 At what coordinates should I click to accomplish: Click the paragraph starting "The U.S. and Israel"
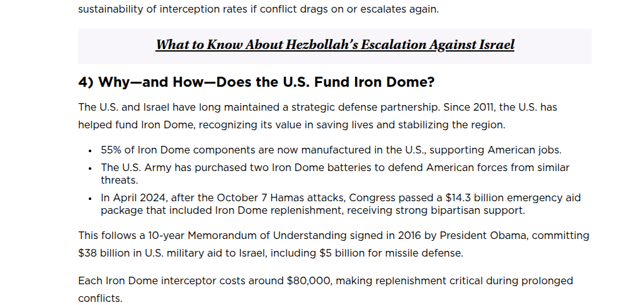click(x=317, y=116)
